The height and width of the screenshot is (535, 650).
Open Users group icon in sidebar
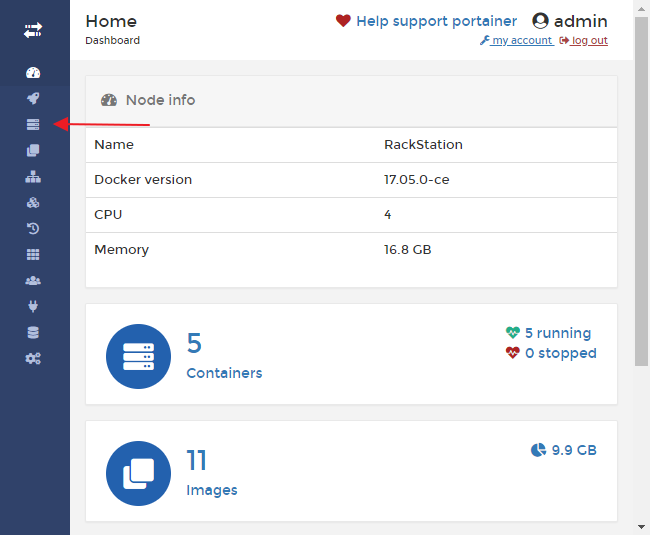point(33,280)
